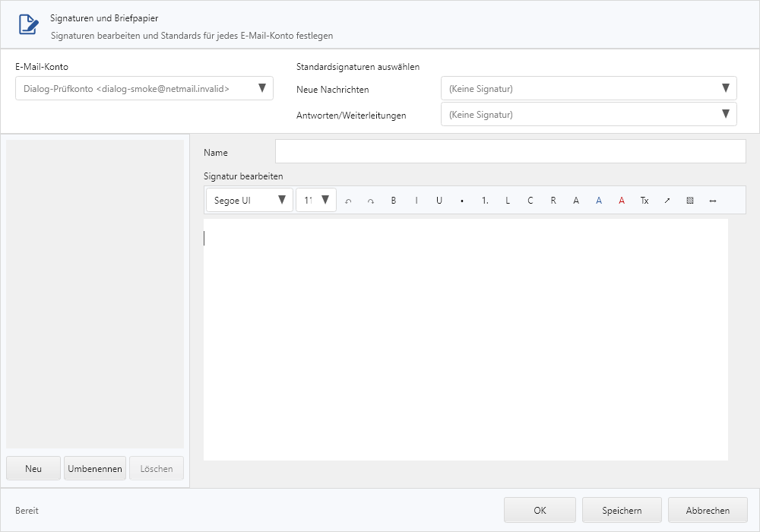
Task: Click into the Name input field
Action: pos(511,152)
